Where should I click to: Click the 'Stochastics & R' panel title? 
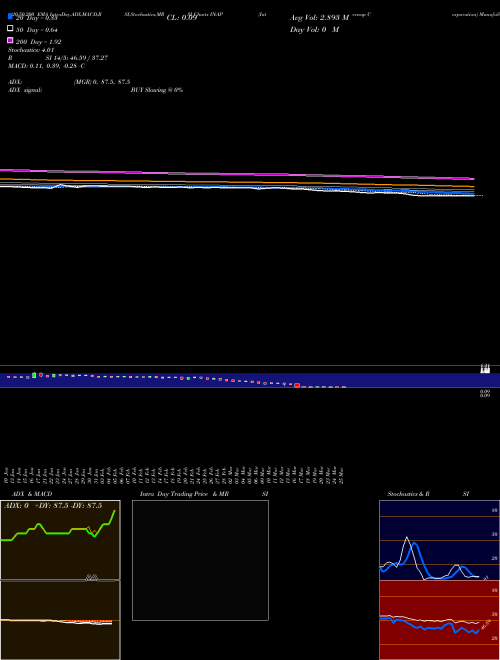tap(408, 494)
